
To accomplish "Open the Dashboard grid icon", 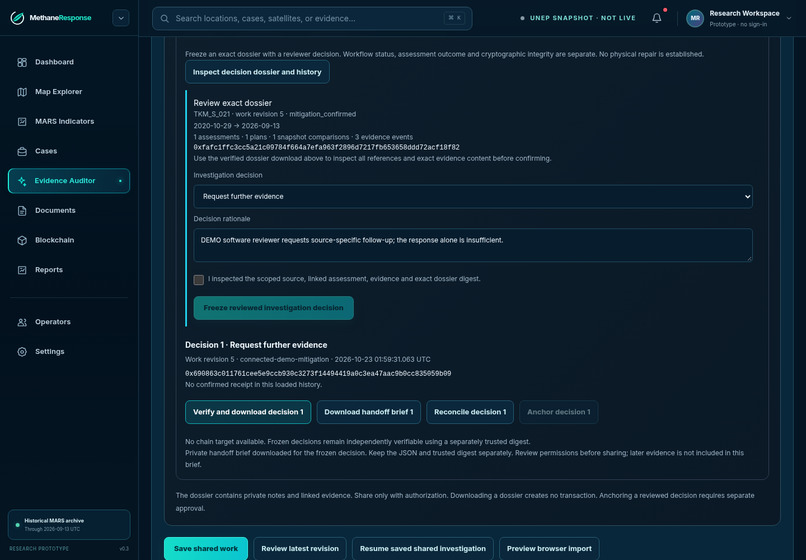I will 22,62.
